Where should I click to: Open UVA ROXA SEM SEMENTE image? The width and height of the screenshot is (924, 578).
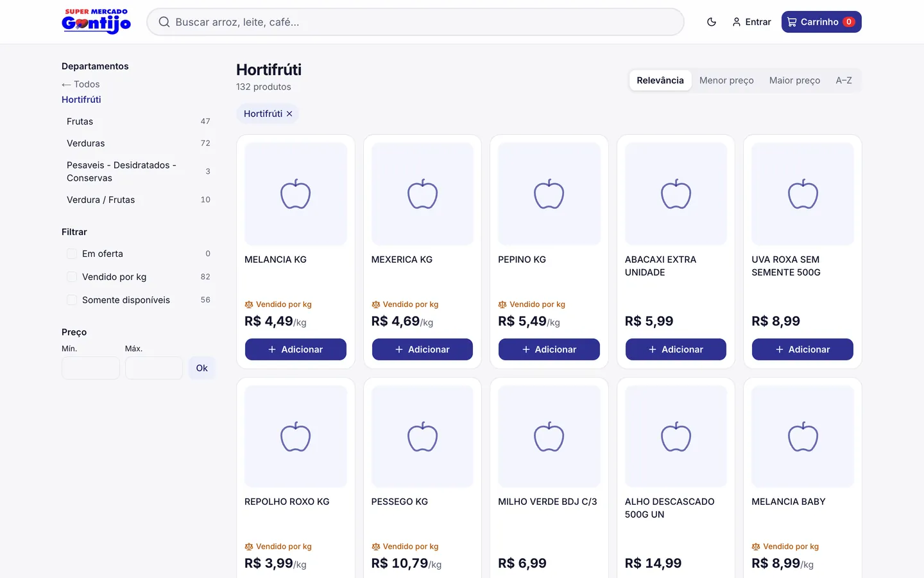click(x=803, y=194)
